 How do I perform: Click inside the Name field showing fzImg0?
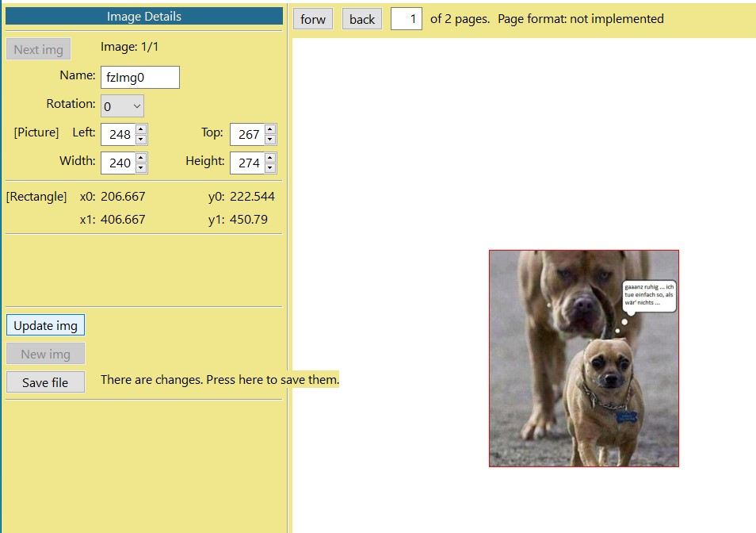tap(139, 77)
